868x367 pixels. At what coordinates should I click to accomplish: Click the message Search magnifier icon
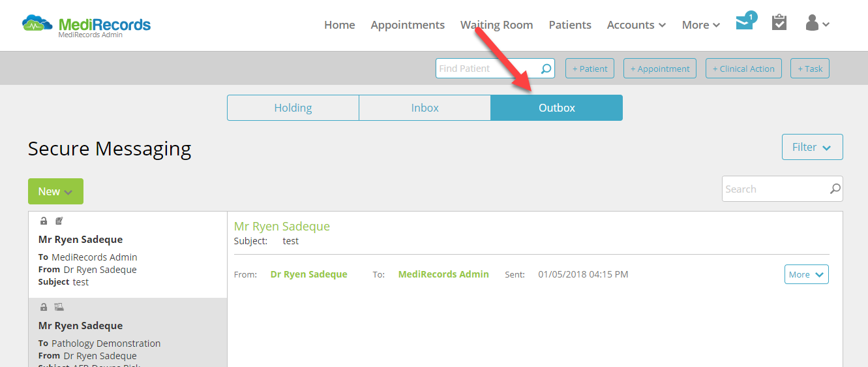pos(835,189)
